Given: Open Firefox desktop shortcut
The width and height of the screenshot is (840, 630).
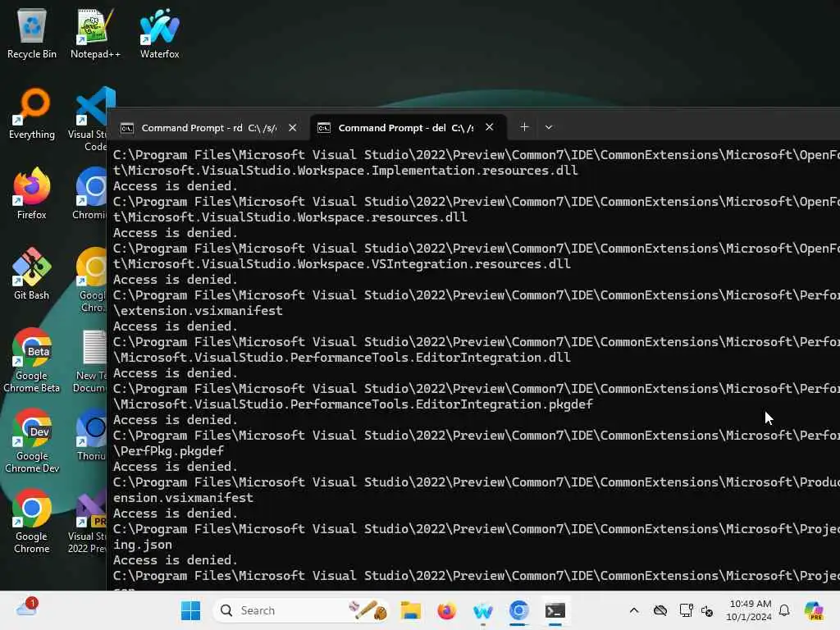Looking at the screenshot, I should click(32, 194).
